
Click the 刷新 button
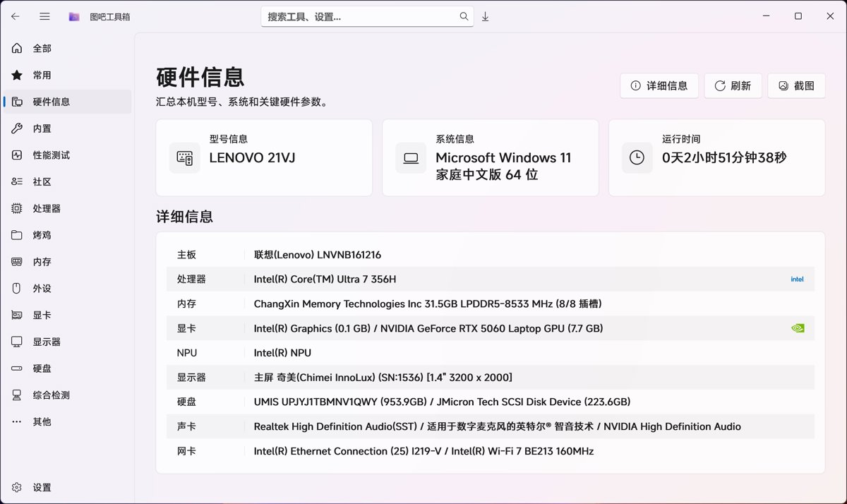tap(733, 85)
